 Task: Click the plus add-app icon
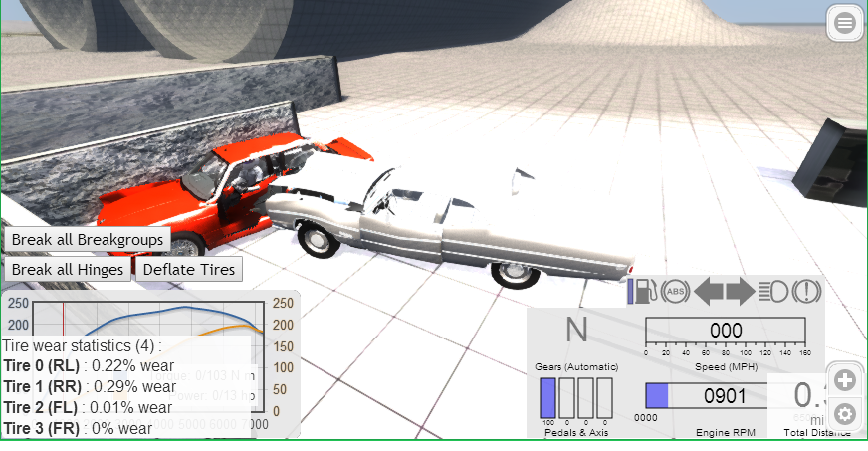[x=844, y=380]
